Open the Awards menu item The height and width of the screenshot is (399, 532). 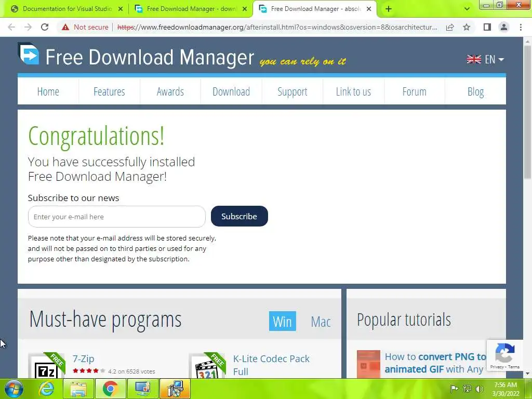(170, 91)
